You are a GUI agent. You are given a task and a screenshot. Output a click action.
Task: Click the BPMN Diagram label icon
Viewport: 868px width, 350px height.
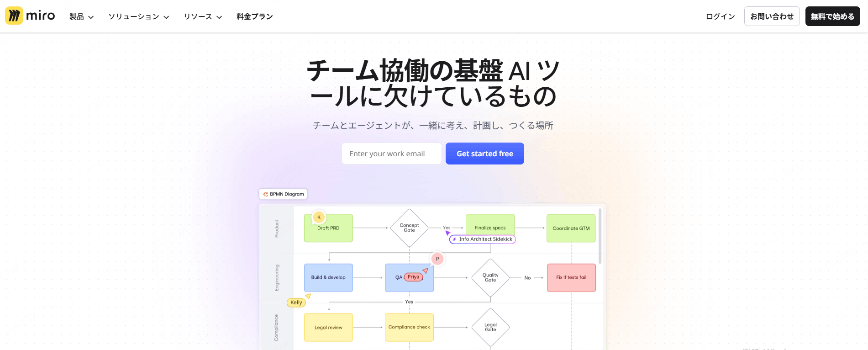click(x=265, y=194)
